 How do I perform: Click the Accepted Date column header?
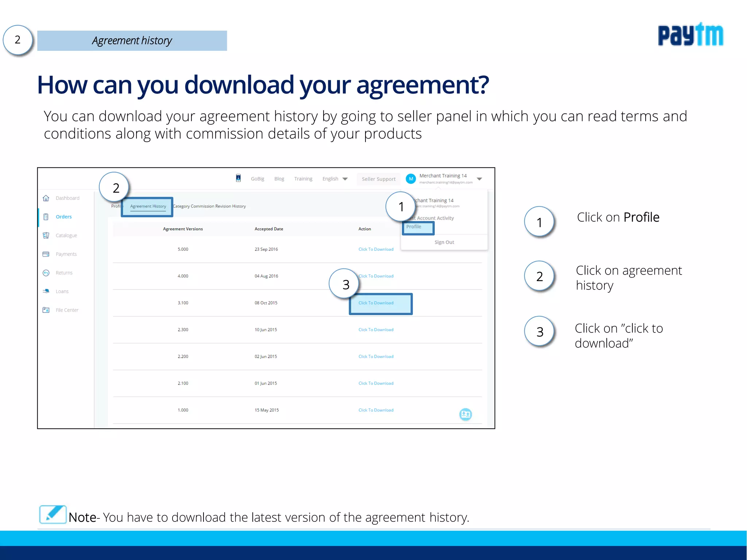tap(269, 229)
